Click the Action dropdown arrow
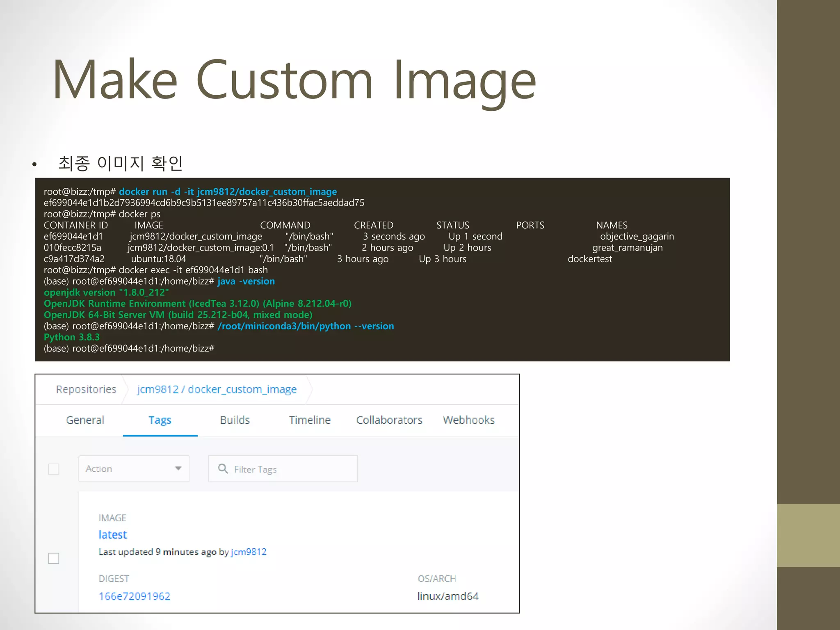The image size is (840, 630). pos(178,468)
